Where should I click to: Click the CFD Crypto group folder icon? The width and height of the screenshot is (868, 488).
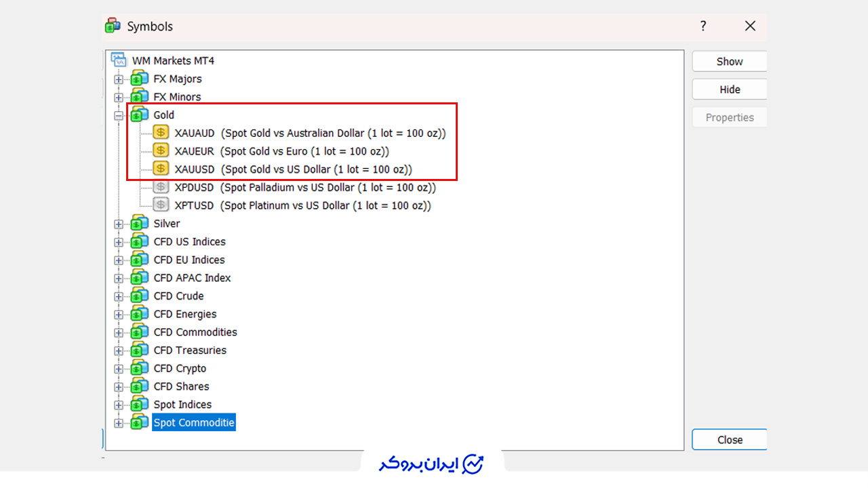click(x=140, y=368)
